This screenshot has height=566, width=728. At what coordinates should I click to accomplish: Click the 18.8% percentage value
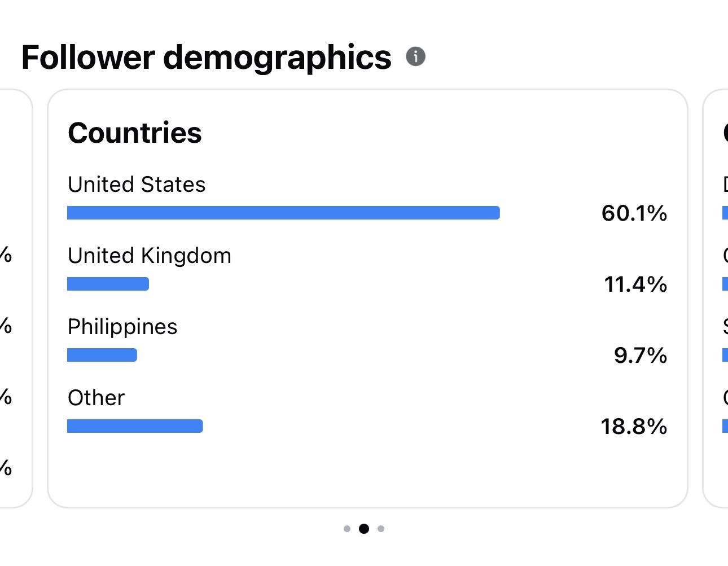click(634, 427)
